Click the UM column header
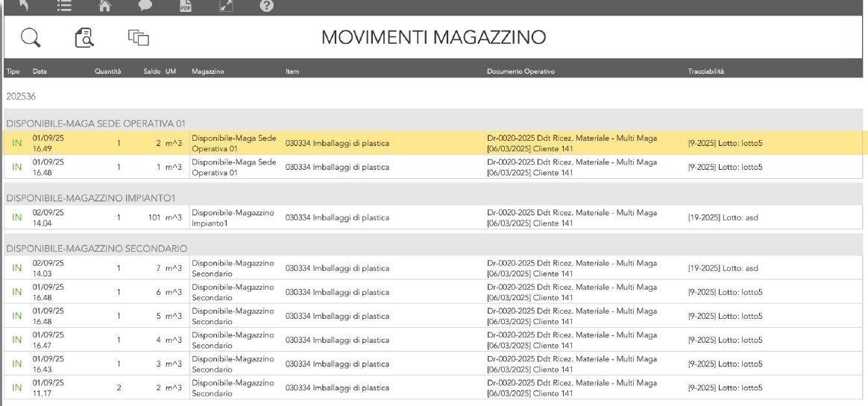 [171, 72]
